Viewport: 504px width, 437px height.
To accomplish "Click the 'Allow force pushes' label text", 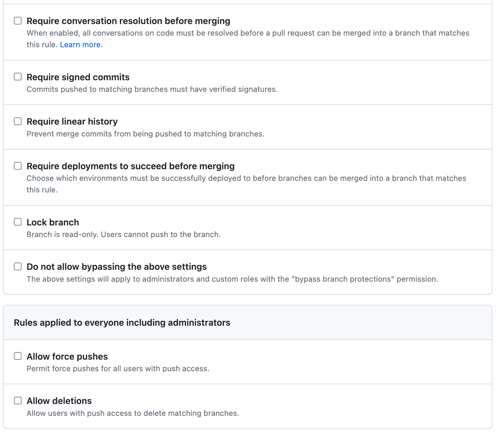I will pos(67,356).
